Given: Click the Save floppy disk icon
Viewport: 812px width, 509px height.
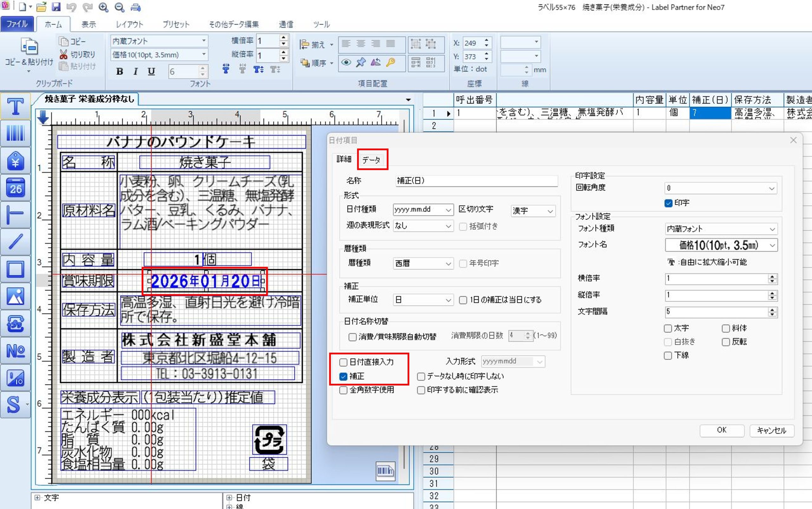Looking at the screenshot, I should 56,7.
